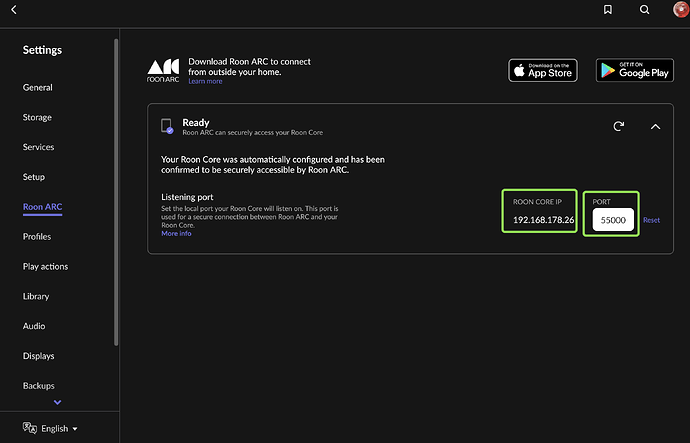Click the settings sidebar scrollbar
This screenshot has width=690, height=443.
tap(116, 192)
